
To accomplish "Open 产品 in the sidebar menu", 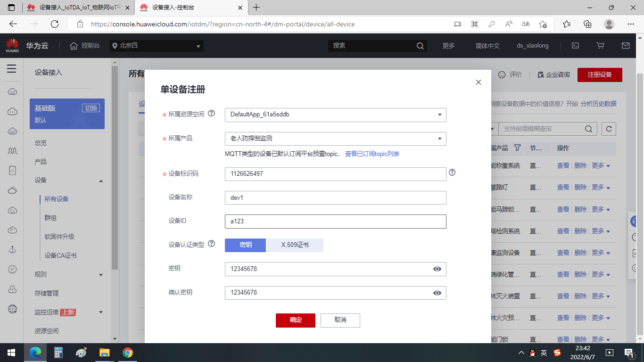I will coord(41,162).
